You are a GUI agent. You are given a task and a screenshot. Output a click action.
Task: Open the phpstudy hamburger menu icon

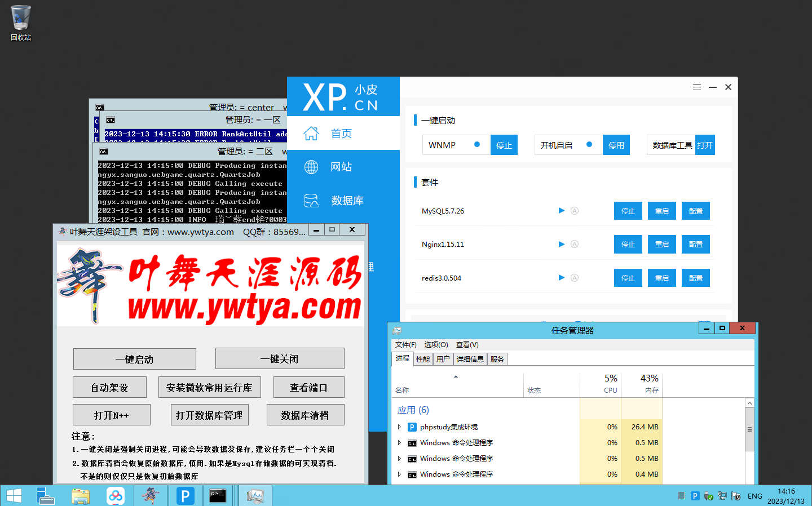[697, 87]
